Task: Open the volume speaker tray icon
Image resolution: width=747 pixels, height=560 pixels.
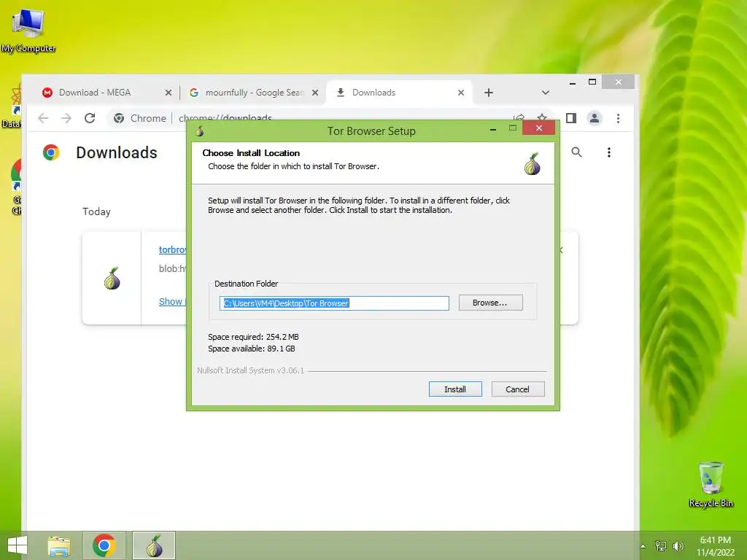Action: coord(678,546)
